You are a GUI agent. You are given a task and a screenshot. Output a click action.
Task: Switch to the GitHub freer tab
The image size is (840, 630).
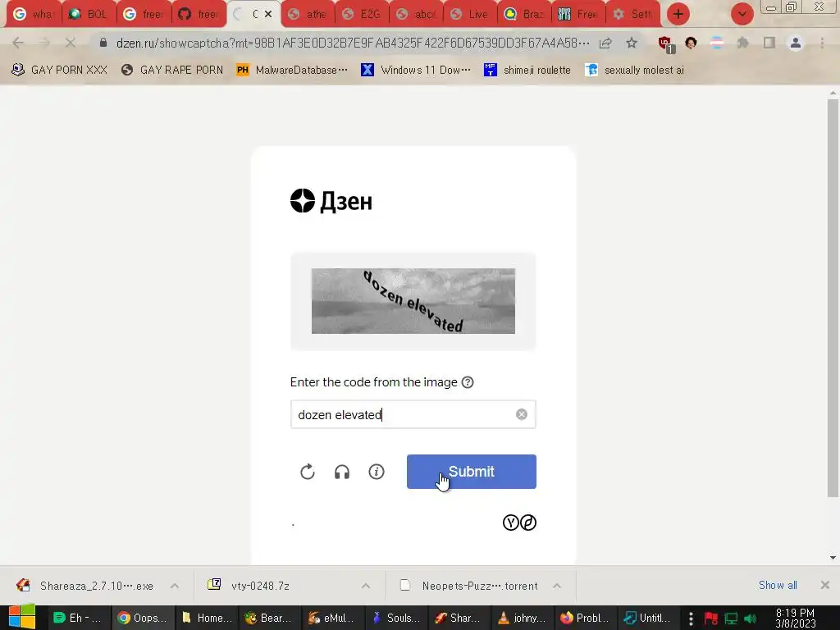tap(199, 14)
